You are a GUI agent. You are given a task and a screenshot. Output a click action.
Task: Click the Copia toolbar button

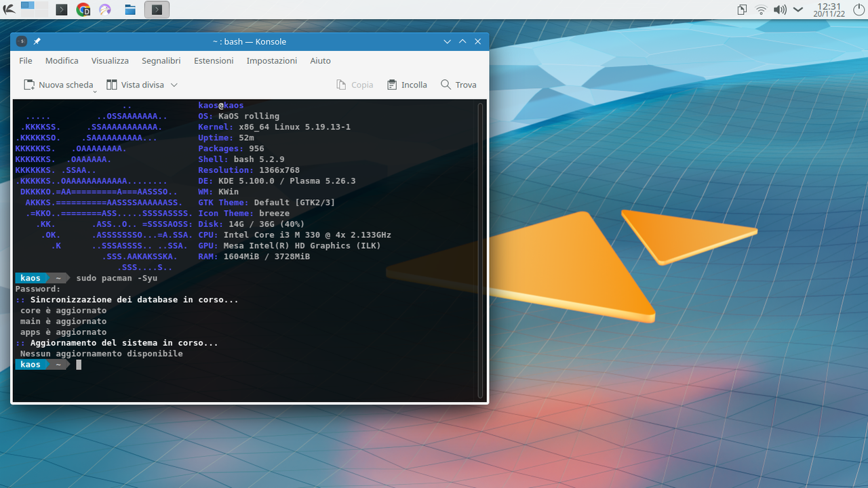tap(355, 85)
